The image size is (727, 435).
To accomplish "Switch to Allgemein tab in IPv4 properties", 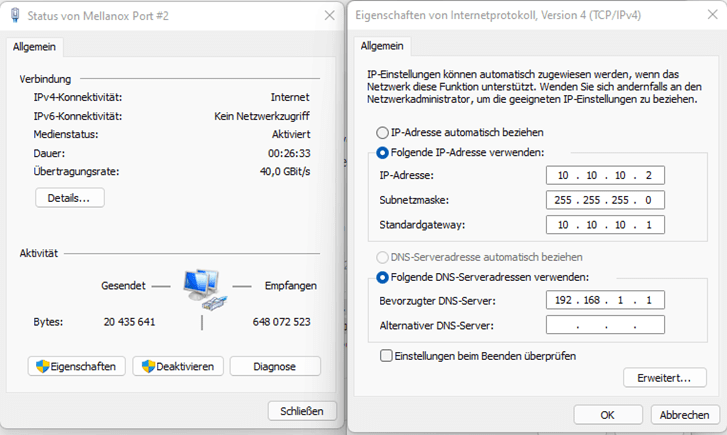I will 382,46.
